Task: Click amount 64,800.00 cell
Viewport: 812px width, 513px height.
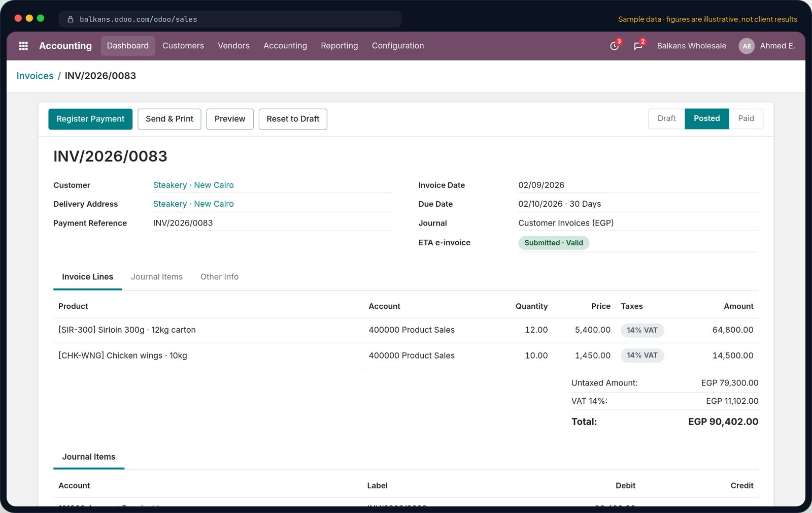Action: [x=733, y=330]
